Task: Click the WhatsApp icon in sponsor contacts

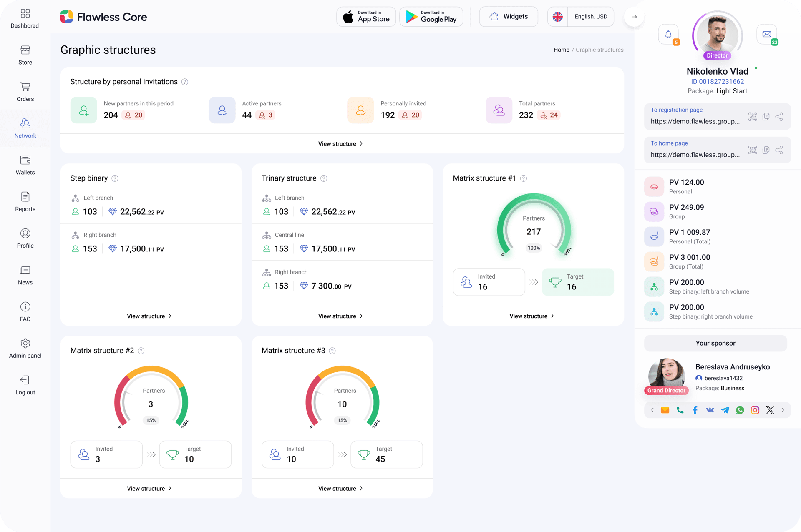Action: click(740, 410)
